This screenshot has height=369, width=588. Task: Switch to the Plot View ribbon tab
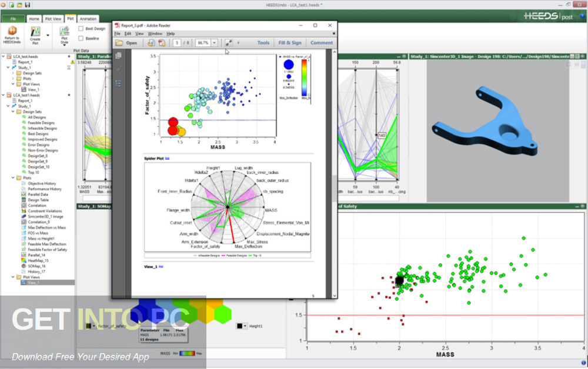53,19
